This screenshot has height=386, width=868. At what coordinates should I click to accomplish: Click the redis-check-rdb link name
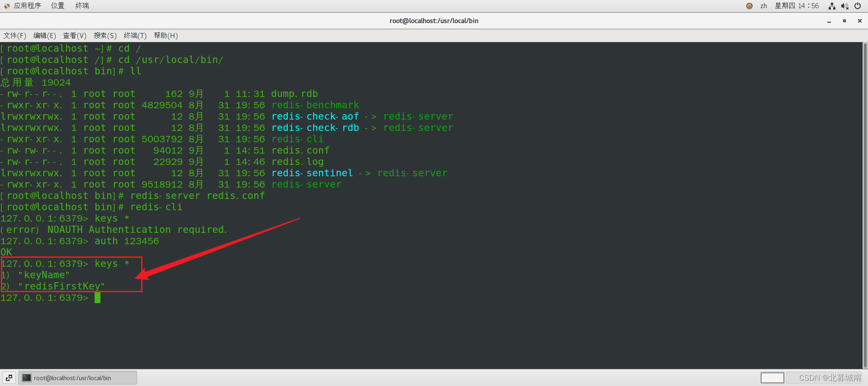pyautogui.click(x=315, y=128)
